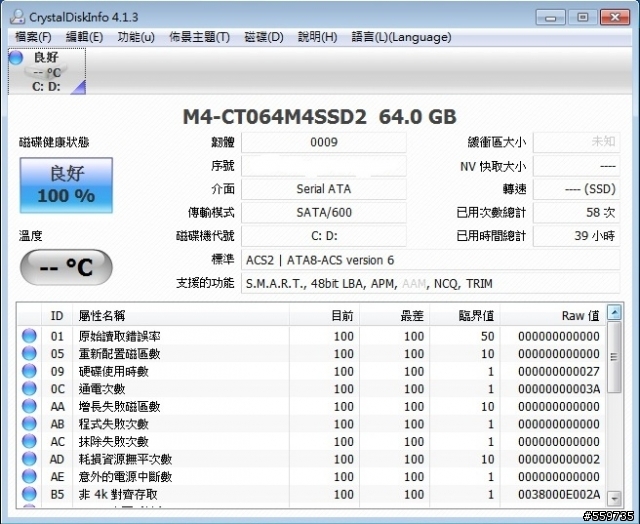Click the Raw 值 column header
640x524 pixels.
(553, 315)
